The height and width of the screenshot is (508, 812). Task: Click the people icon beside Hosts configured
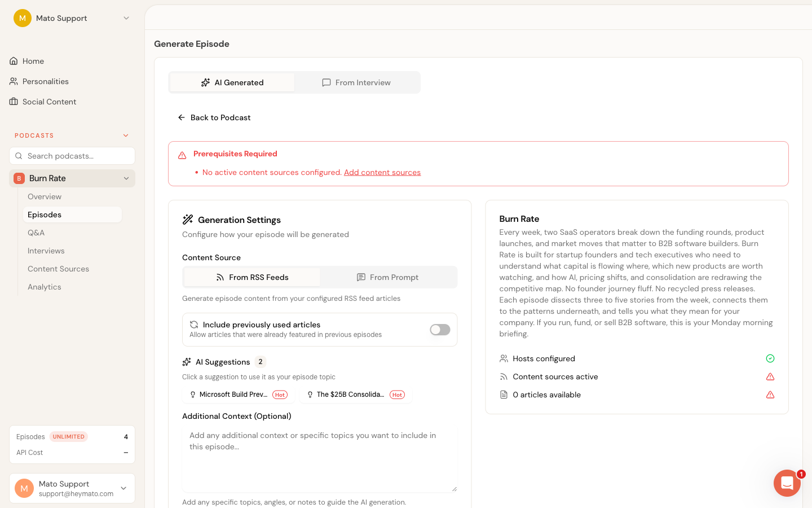[504, 358]
